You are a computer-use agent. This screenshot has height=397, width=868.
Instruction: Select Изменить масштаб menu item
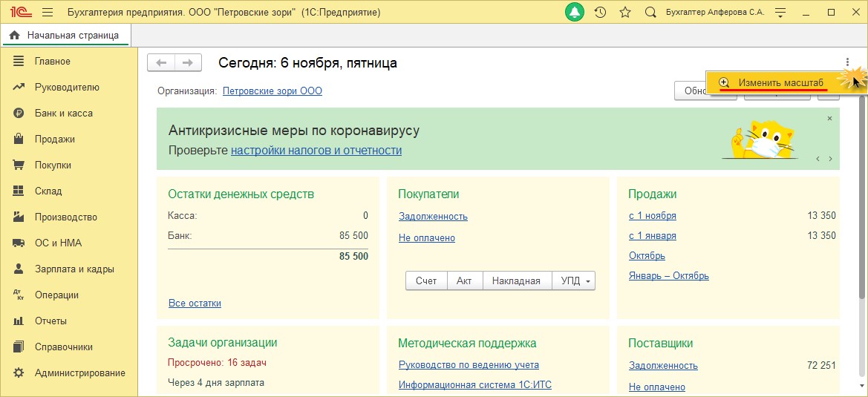(780, 82)
